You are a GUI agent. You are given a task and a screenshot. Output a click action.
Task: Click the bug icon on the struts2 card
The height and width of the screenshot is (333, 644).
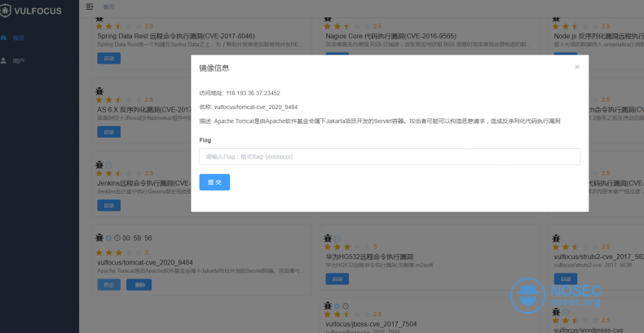point(556,239)
